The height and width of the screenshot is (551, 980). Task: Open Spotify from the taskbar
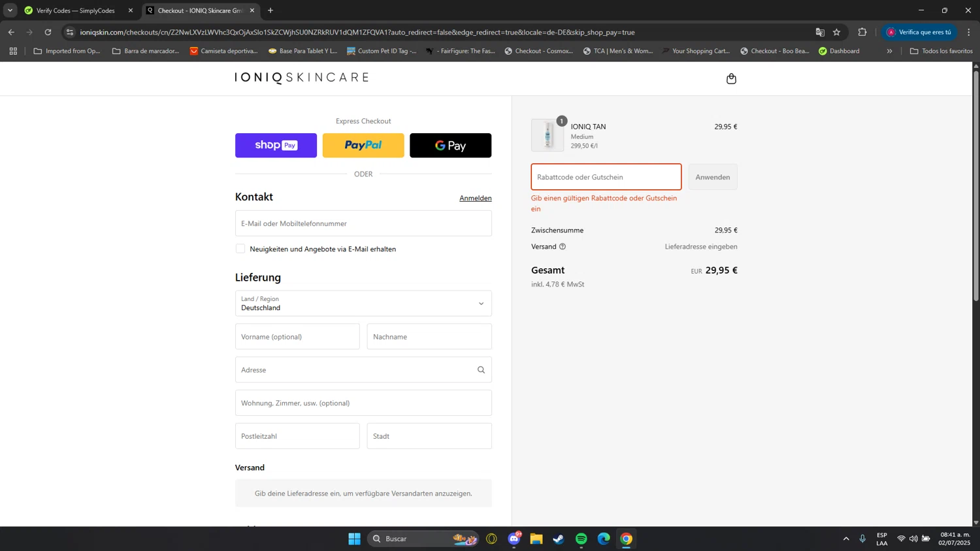click(581, 539)
